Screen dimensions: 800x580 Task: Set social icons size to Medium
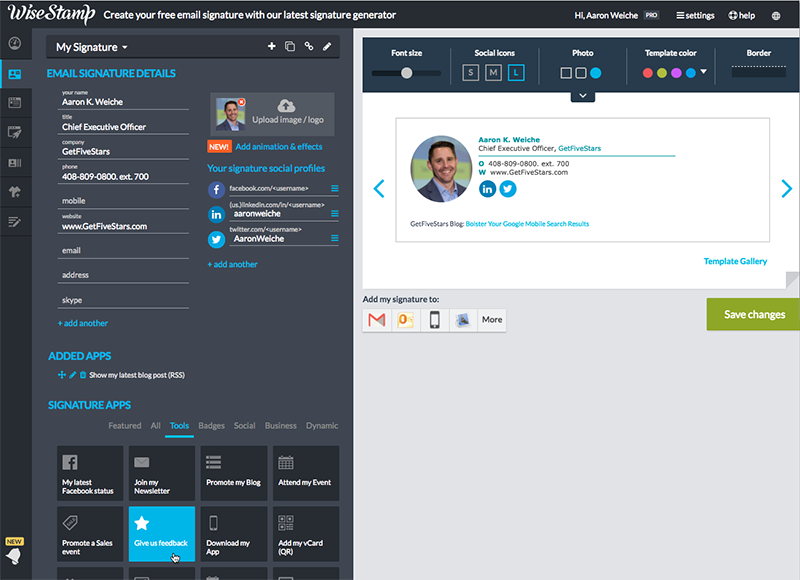[493, 73]
